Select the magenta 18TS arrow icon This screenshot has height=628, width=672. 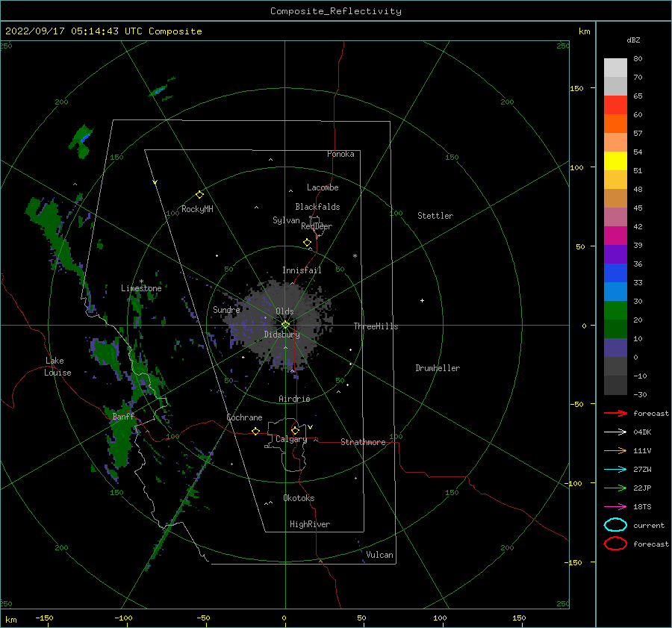[615, 507]
